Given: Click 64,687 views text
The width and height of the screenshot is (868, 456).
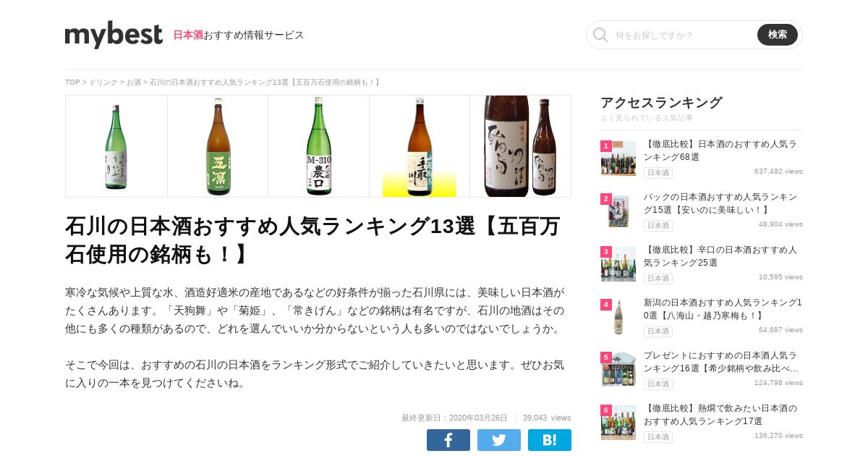Looking at the screenshot, I should [x=780, y=330].
